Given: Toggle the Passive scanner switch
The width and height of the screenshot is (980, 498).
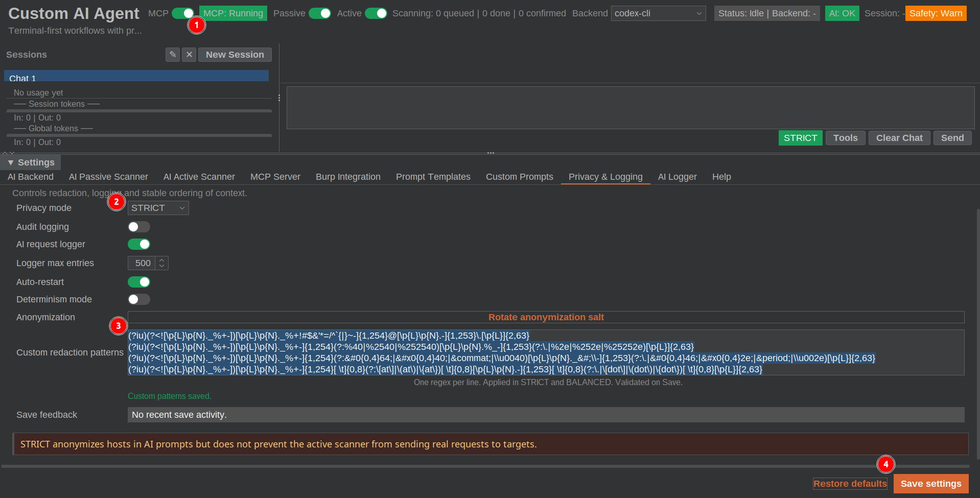Looking at the screenshot, I should pyautogui.click(x=320, y=13).
